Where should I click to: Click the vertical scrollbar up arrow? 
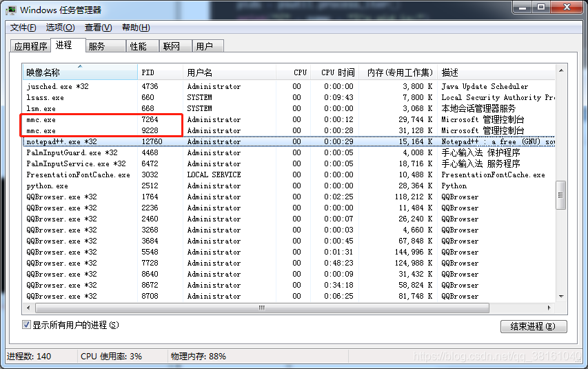pos(561,70)
